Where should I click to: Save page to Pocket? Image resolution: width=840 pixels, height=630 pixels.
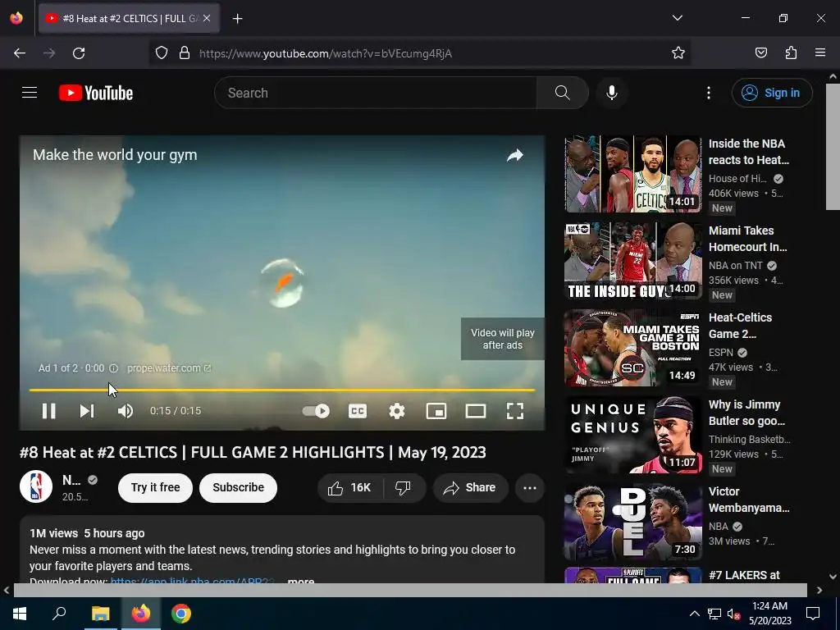[760, 53]
